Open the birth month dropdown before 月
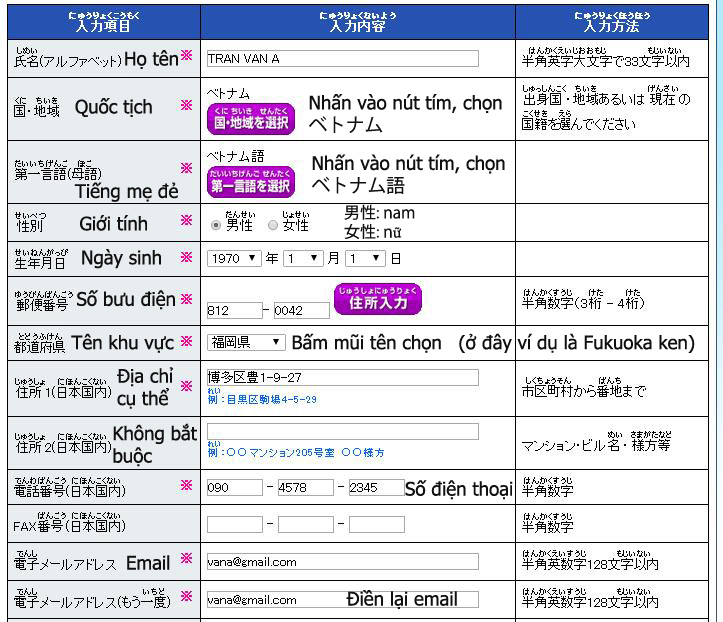Viewport: 723px width, 622px height. point(302,258)
